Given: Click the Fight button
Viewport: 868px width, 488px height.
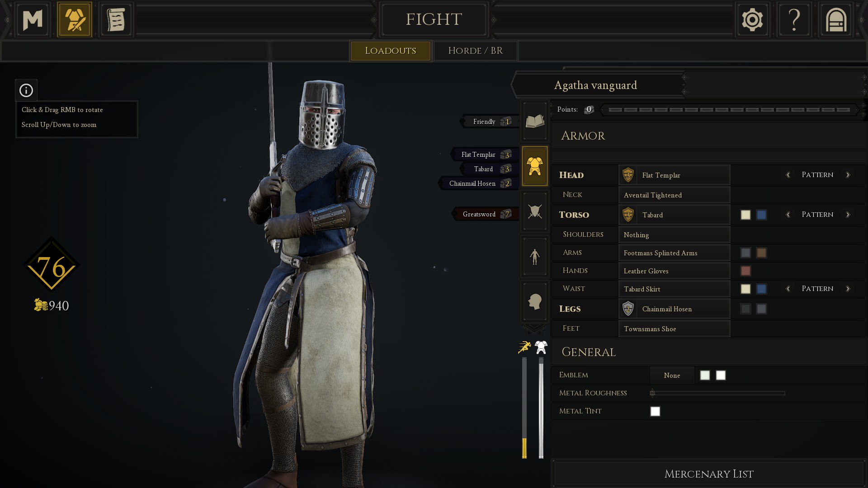Looking at the screenshot, I should 434,19.
